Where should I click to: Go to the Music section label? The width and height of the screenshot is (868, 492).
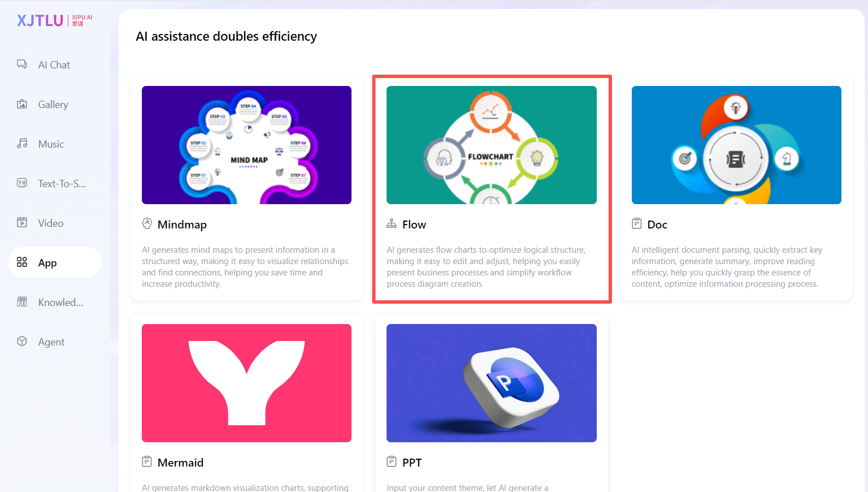coord(51,144)
